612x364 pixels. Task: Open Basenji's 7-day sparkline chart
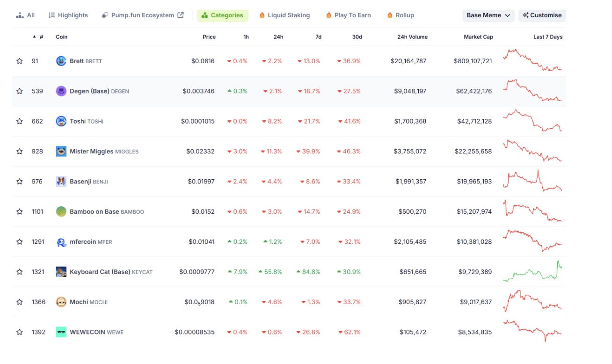point(532,181)
